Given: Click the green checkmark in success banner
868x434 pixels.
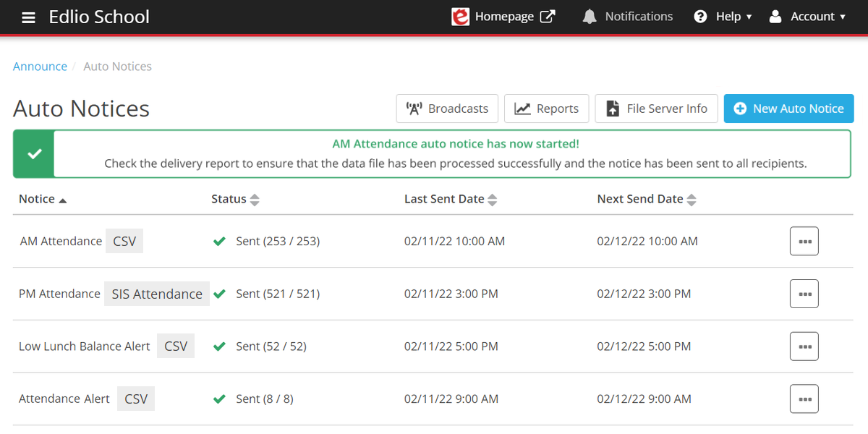Looking at the screenshot, I should (x=34, y=153).
